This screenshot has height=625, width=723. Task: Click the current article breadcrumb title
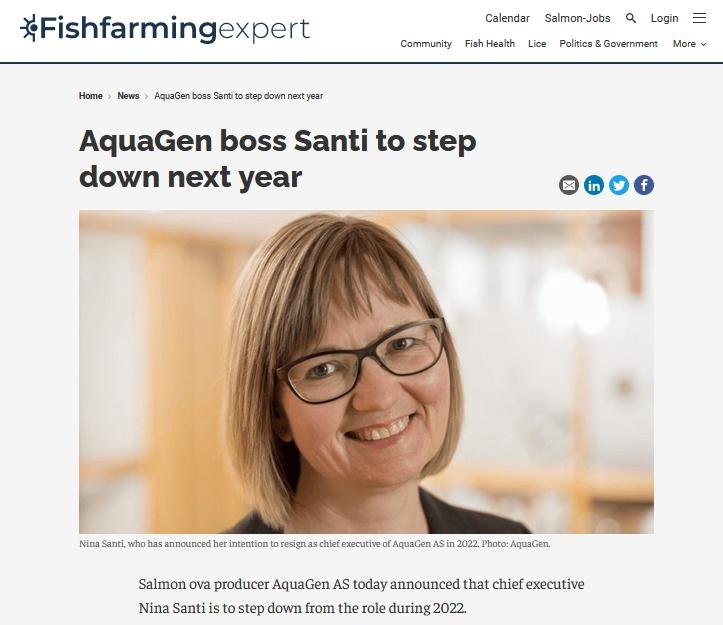(x=238, y=96)
